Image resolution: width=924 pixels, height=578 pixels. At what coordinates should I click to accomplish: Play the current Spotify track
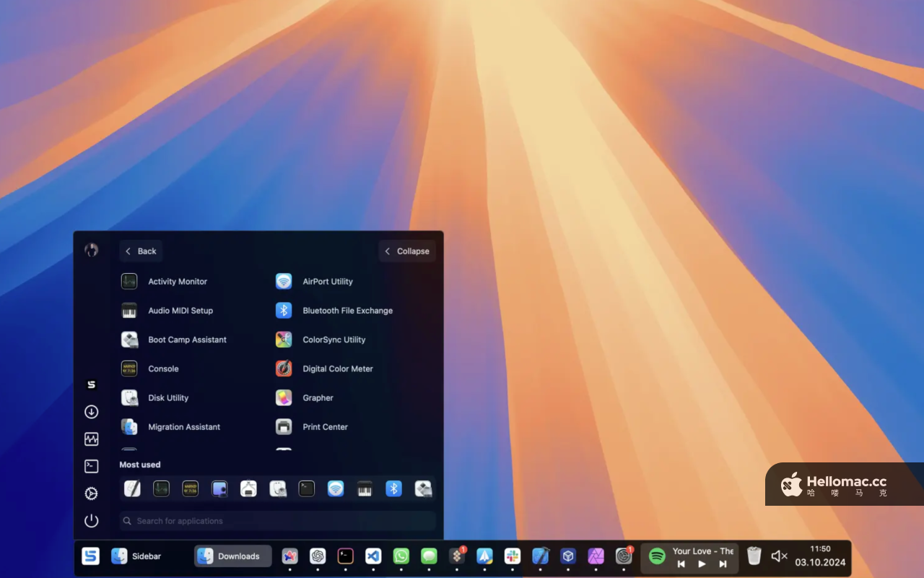pyautogui.click(x=702, y=564)
